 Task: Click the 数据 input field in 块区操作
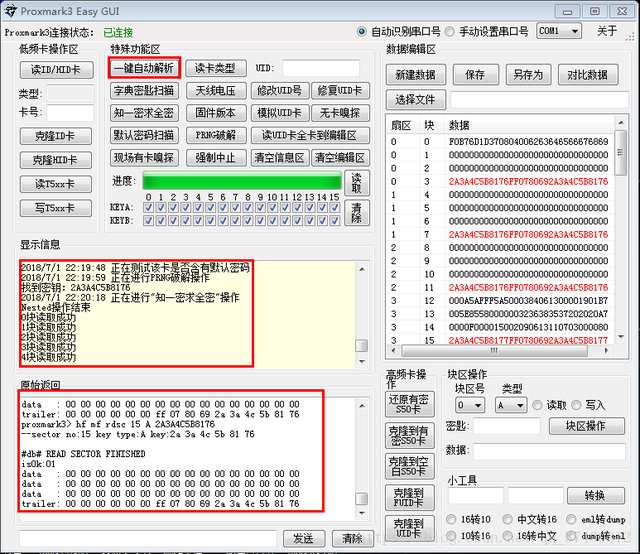click(x=549, y=451)
